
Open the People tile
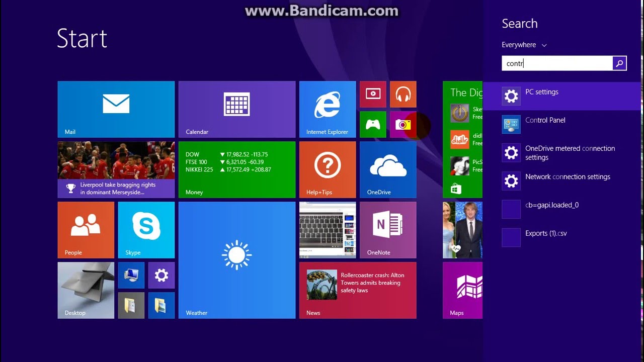(86, 230)
